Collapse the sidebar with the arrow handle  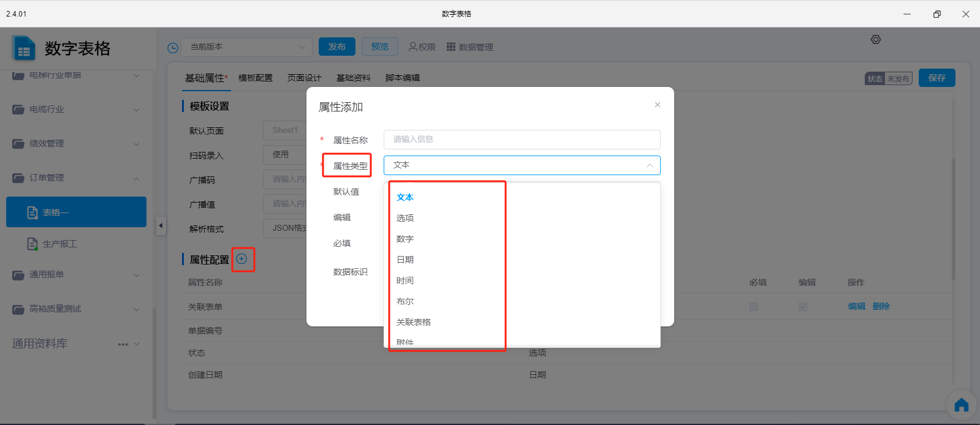pyautogui.click(x=161, y=225)
